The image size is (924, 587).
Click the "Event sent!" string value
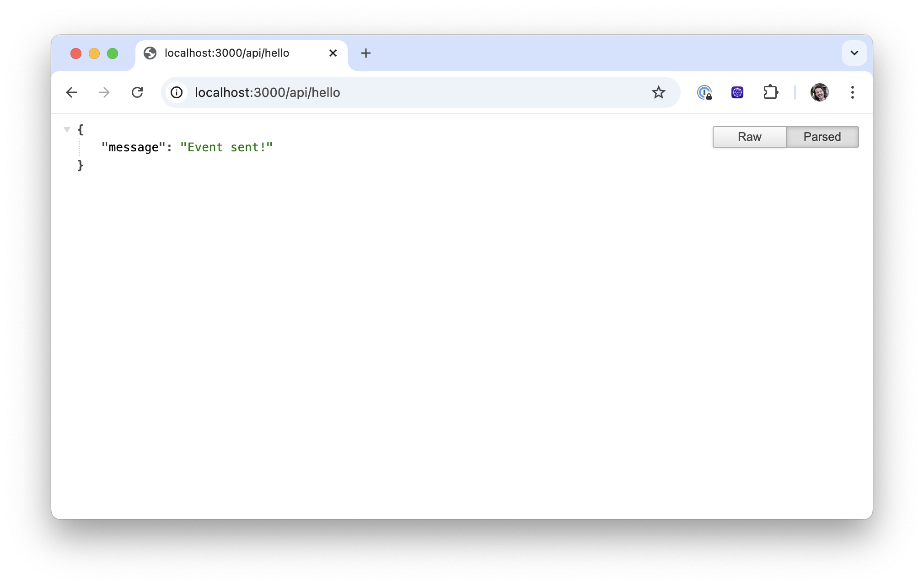226,147
